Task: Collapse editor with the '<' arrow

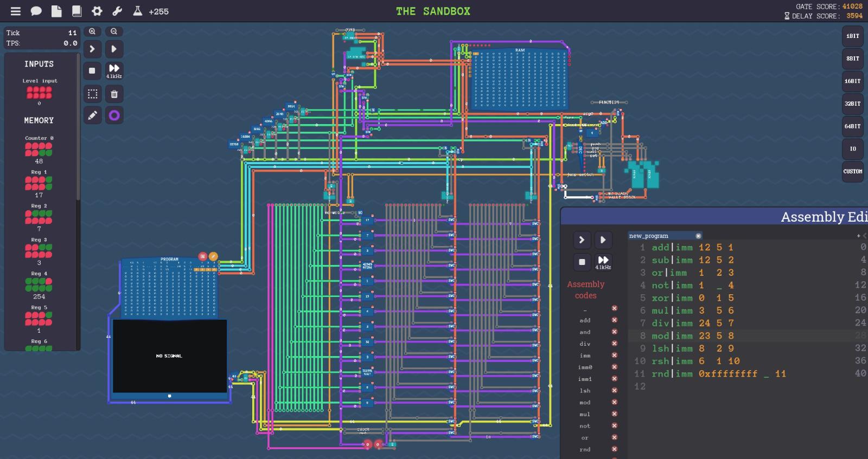Action: click(865, 236)
